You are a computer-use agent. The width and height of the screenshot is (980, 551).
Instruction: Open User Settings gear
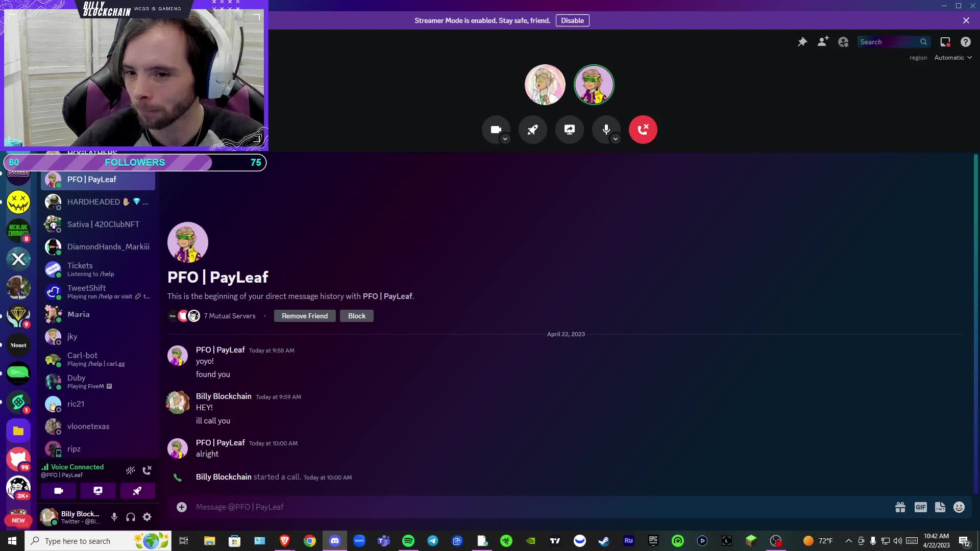147,517
